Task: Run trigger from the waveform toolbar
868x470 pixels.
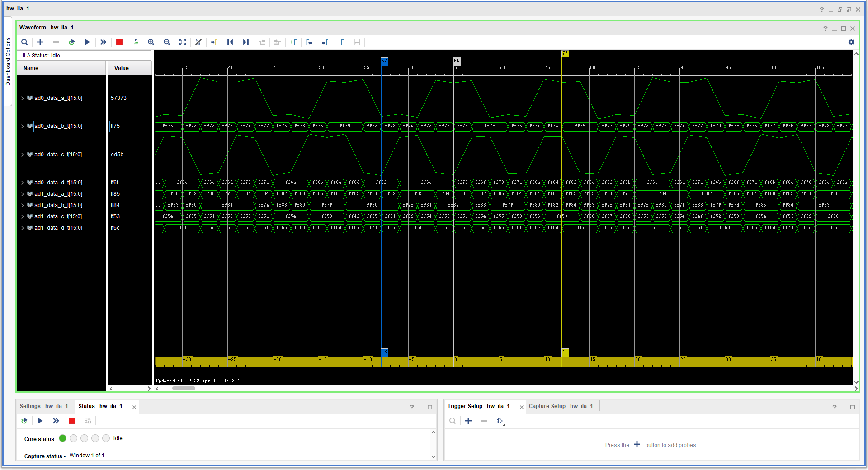Action: coord(88,42)
